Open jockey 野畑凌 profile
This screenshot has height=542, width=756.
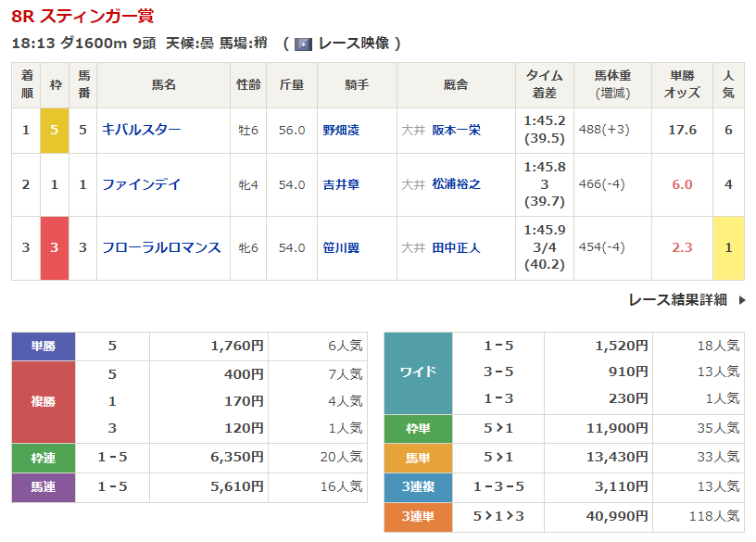tap(340, 131)
